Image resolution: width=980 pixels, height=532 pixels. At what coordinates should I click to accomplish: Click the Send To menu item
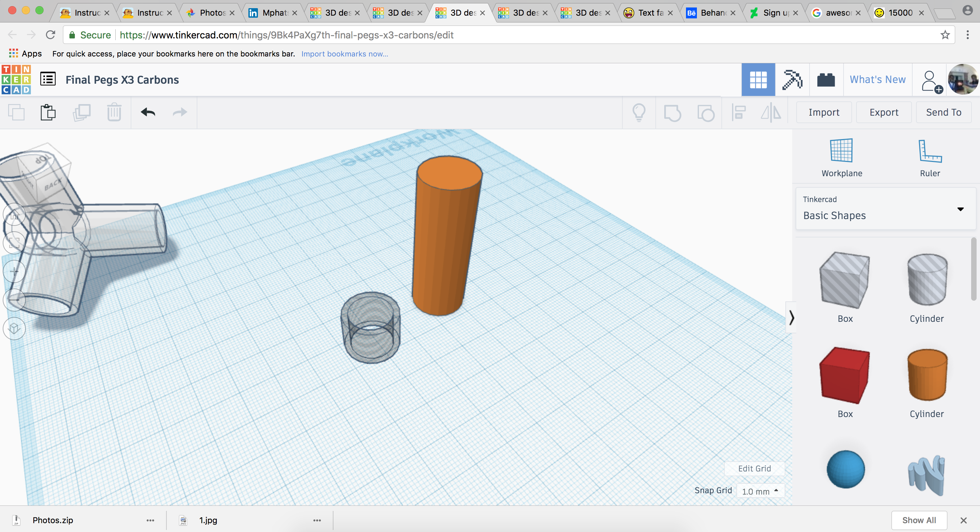click(944, 113)
